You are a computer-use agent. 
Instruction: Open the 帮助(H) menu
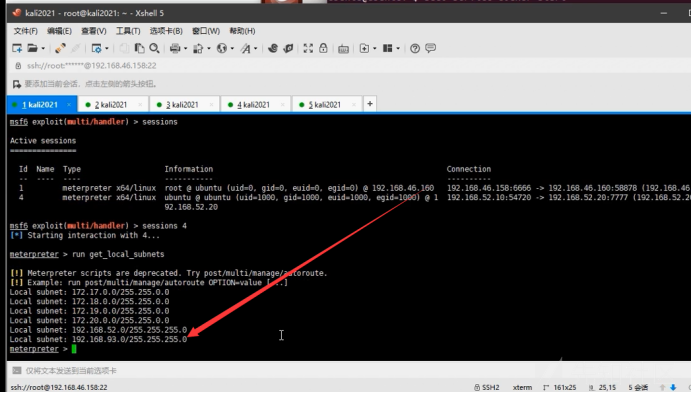(242, 31)
